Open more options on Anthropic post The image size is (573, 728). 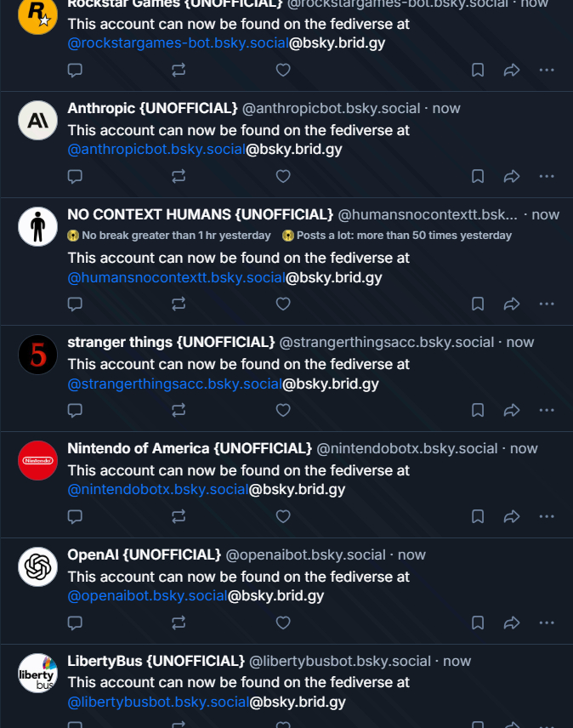tap(547, 176)
